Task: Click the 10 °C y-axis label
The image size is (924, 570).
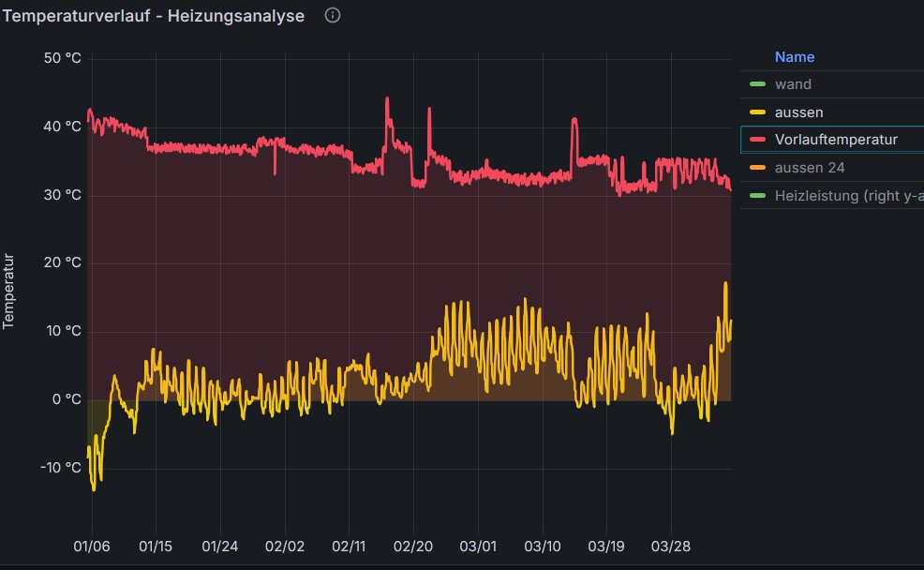Action: [x=63, y=331]
